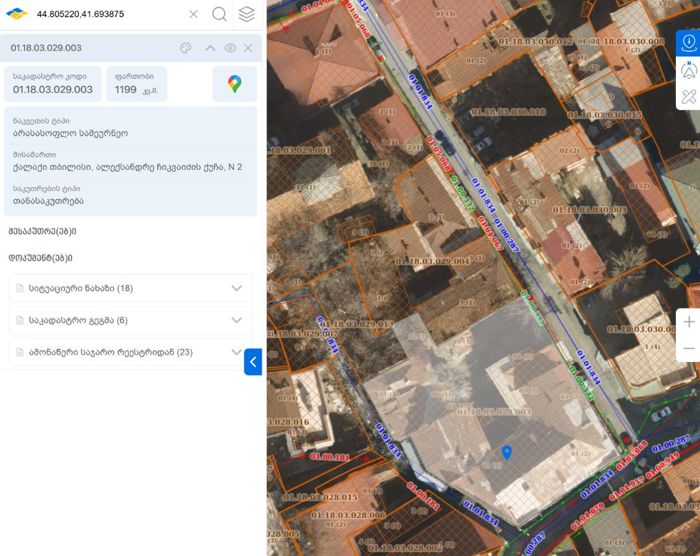Open parcel location in Google Maps

[235, 84]
